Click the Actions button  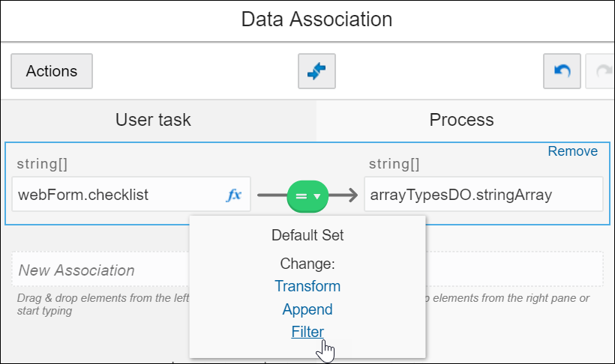click(x=52, y=71)
